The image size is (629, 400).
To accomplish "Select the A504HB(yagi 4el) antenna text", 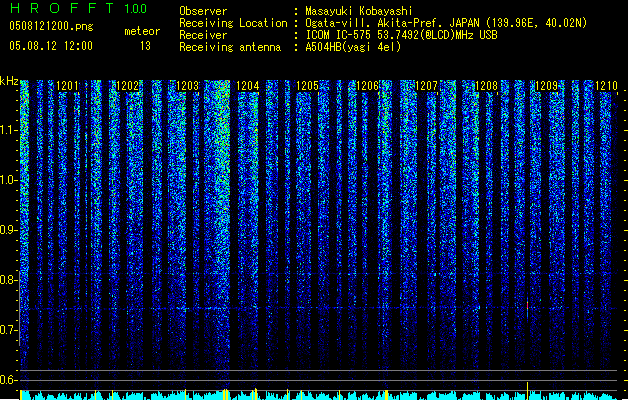I will pyautogui.click(x=353, y=47).
